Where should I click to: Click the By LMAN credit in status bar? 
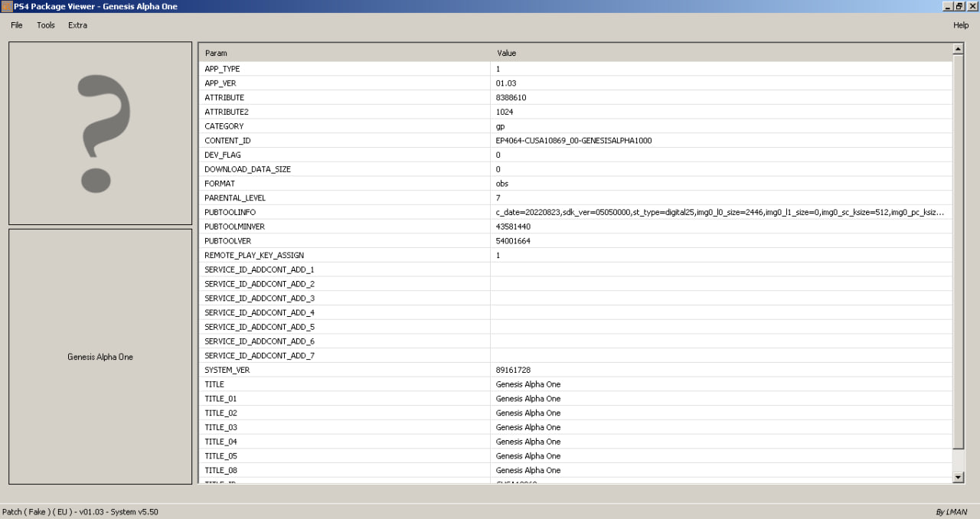(x=952, y=511)
